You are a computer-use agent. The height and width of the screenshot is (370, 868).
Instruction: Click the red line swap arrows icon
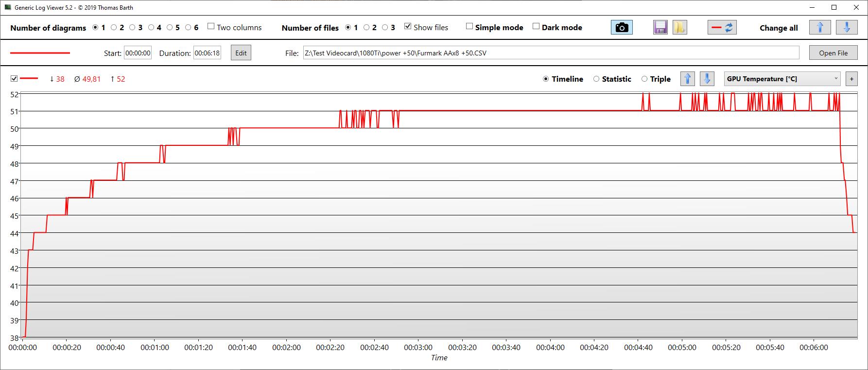pyautogui.click(x=722, y=28)
